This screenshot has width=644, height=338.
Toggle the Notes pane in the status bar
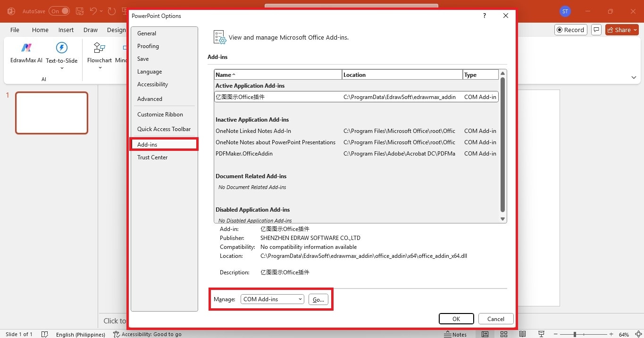455,334
